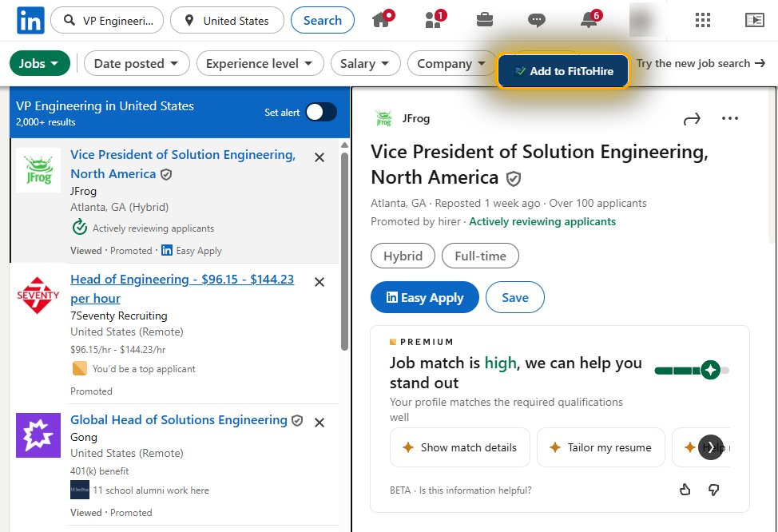Viewport: 778px width, 532px height.
Task: Open the LinkedIn home logo
Action: [x=30, y=20]
